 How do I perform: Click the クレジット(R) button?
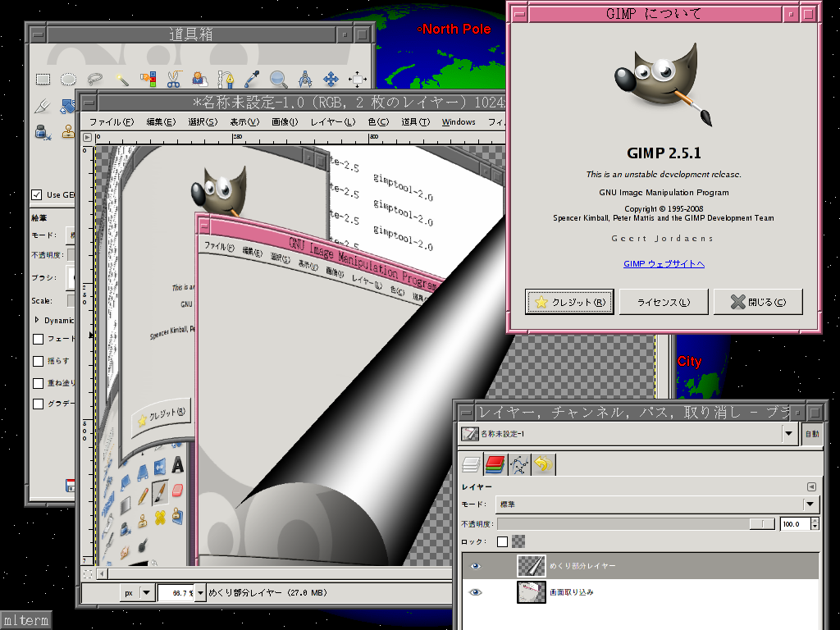569,302
